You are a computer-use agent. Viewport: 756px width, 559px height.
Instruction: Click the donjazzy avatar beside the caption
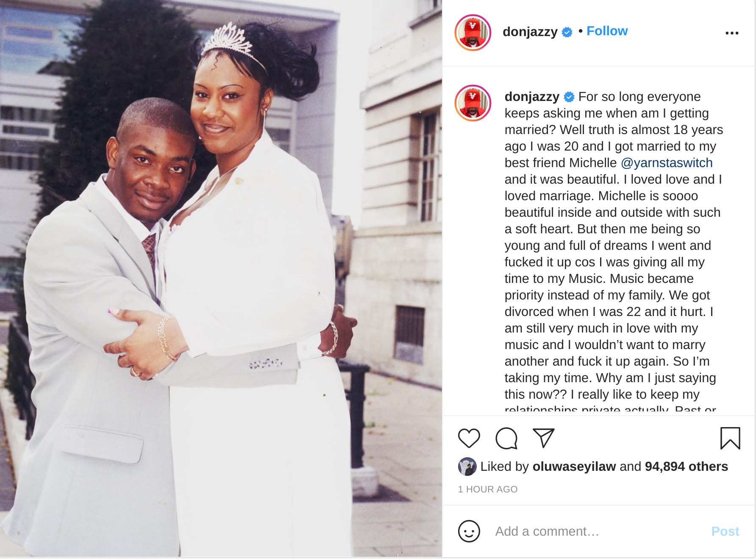click(x=472, y=103)
